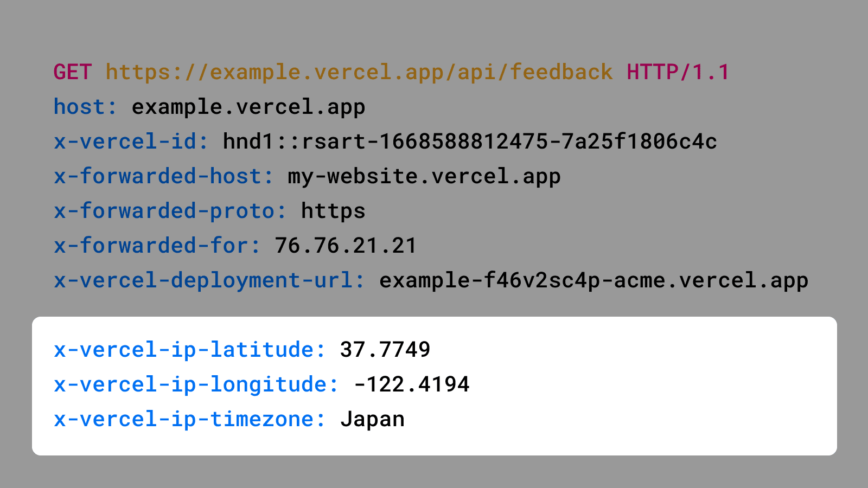This screenshot has width=868, height=488.
Task: Click the example-f46v2sc4p-acme.vercel.app deployment URL
Action: [x=593, y=280]
